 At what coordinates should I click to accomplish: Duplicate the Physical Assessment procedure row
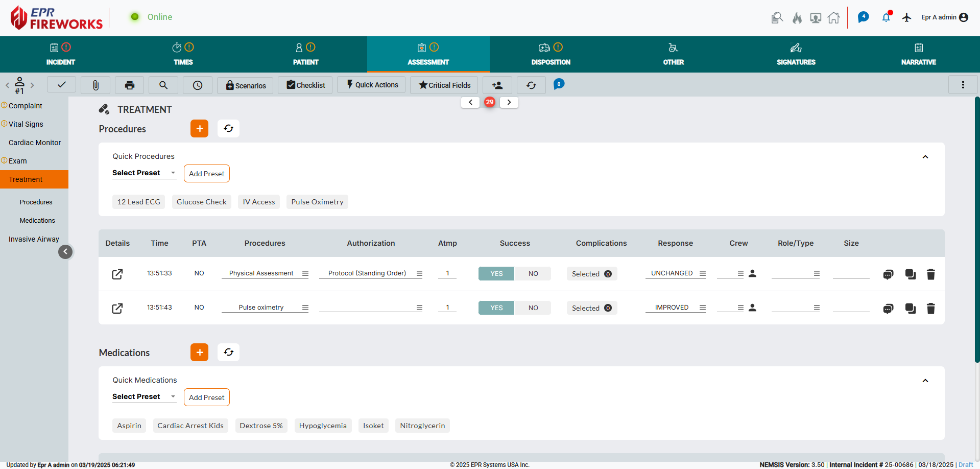click(x=910, y=274)
